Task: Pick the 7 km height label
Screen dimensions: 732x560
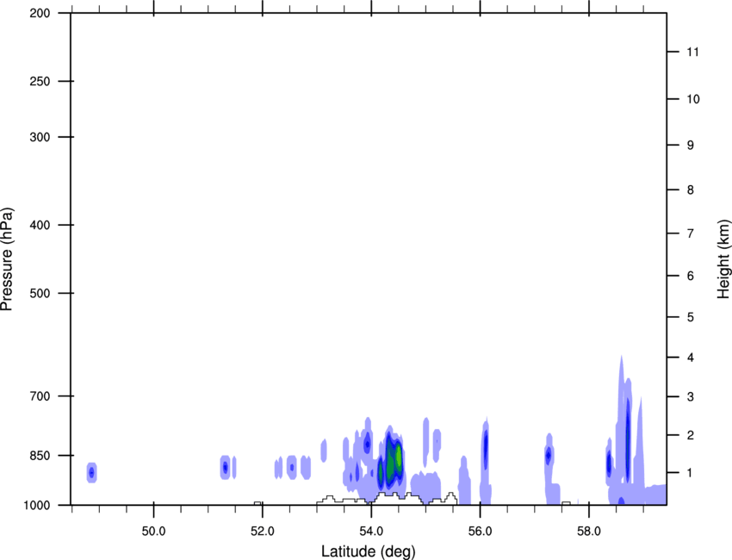Action: pos(691,233)
